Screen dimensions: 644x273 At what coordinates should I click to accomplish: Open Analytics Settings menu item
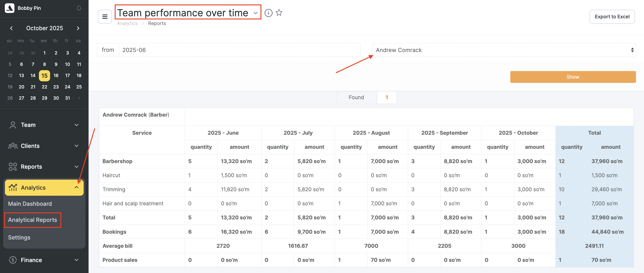pos(19,237)
